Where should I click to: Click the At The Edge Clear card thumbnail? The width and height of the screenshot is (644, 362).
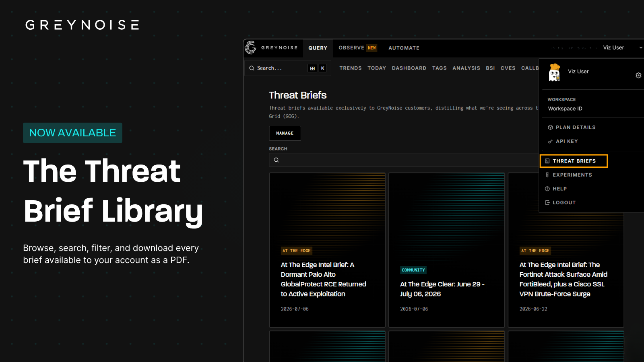447,217
